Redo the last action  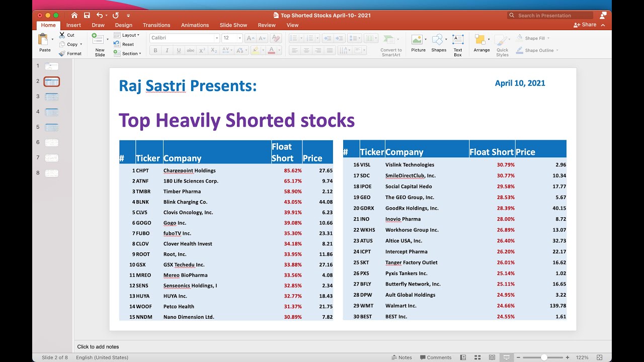(x=116, y=15)
